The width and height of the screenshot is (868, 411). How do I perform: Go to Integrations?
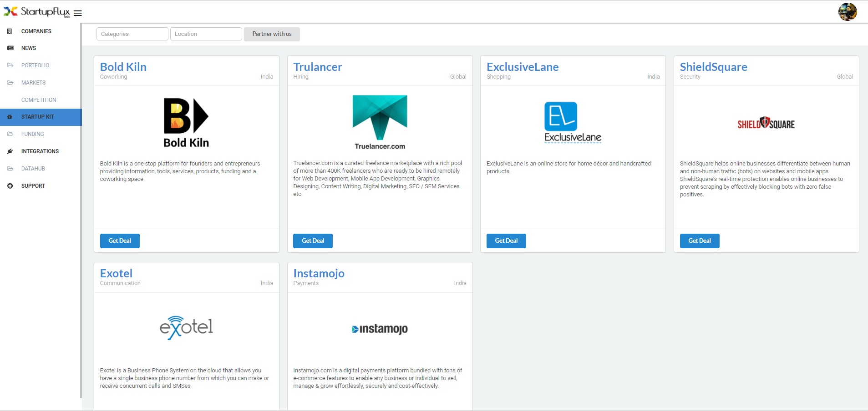click(x=41, y=151)
